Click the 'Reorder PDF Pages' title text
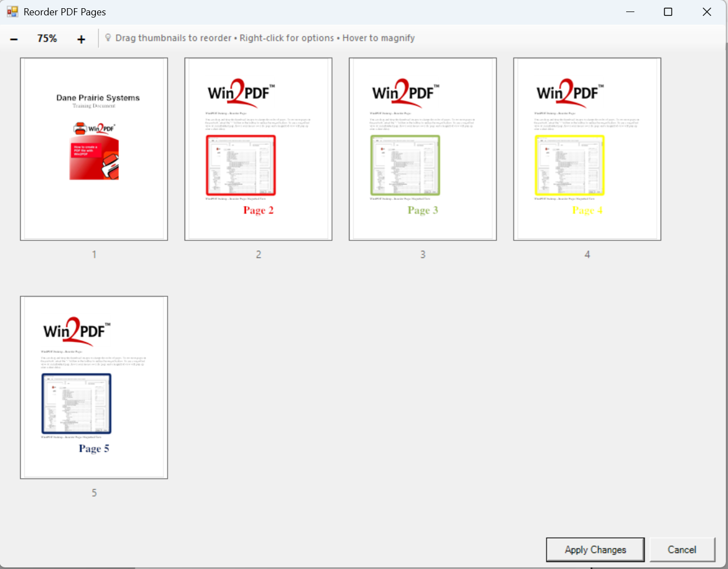This screenshot has height=569, width=728. click(65, 12)
